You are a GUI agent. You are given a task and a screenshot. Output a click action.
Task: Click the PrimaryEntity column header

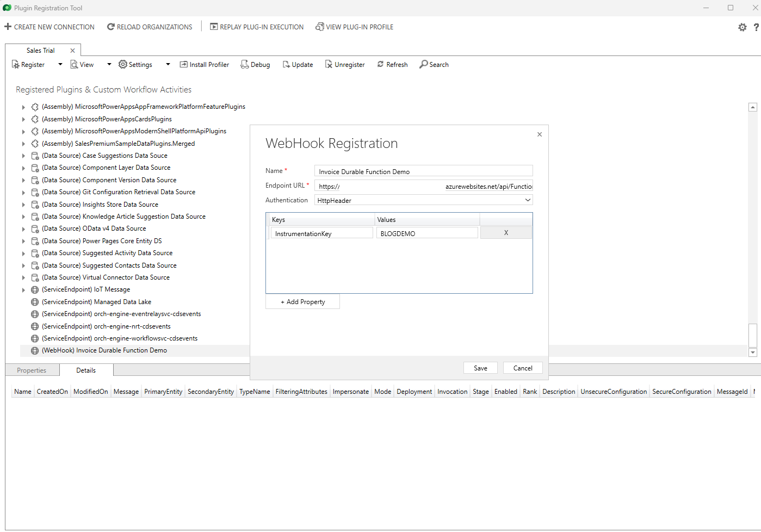[163, 392]
